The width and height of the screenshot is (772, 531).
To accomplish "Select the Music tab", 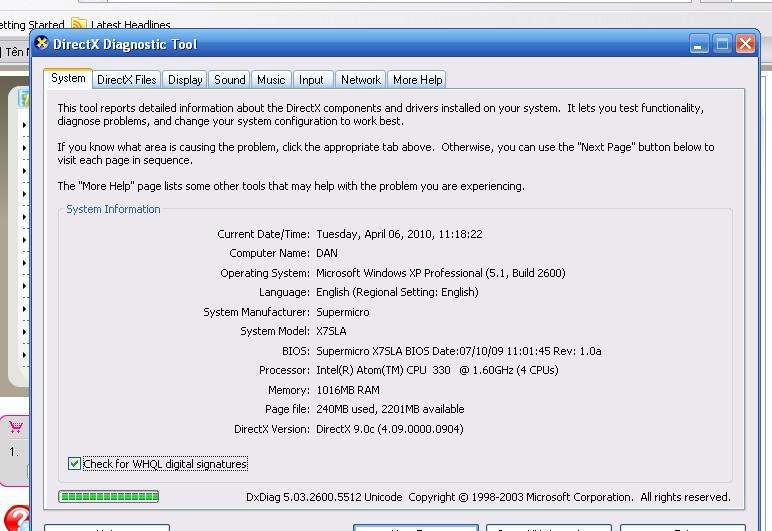I will click(271, 80).
